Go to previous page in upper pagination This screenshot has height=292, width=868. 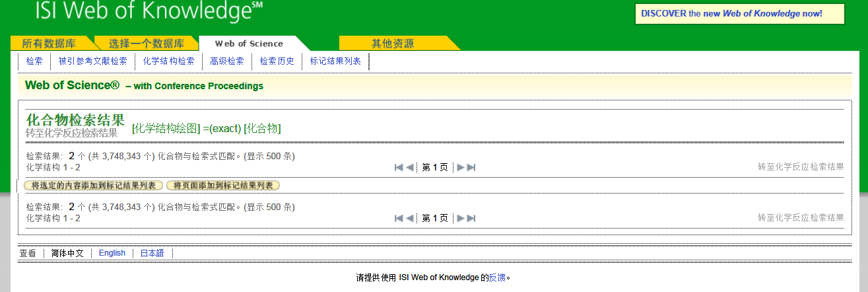tap(410, 167)
